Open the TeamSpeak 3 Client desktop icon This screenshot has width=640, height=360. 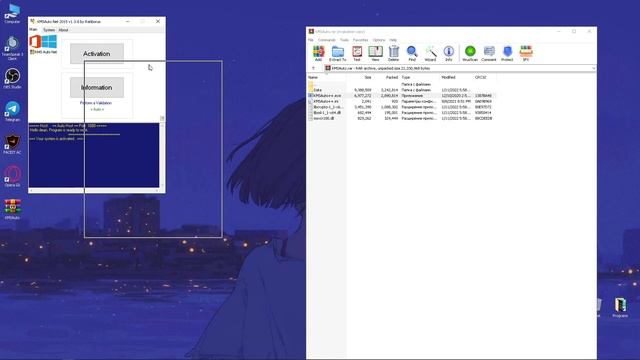[12, 48]
